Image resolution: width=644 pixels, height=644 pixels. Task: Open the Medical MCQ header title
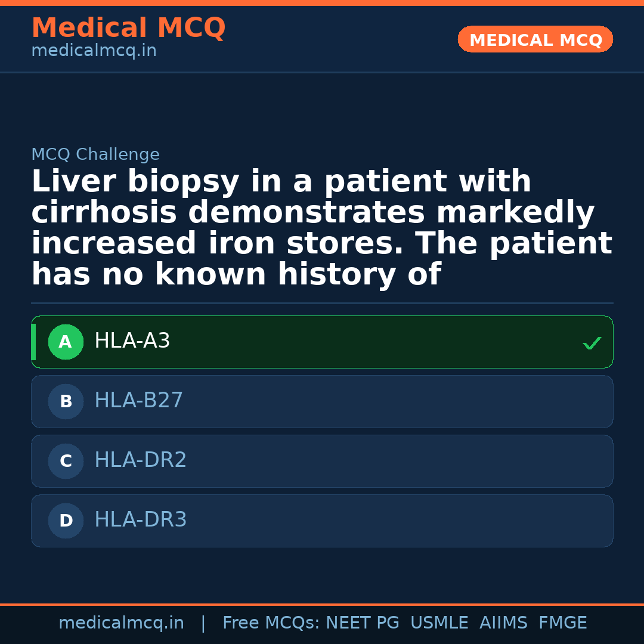128,28
